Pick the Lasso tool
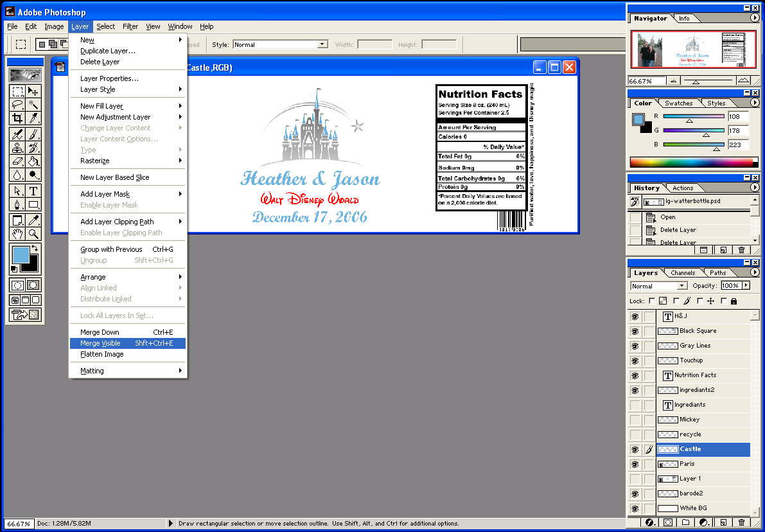The image size is (765, 532). (x=17, y=105)
